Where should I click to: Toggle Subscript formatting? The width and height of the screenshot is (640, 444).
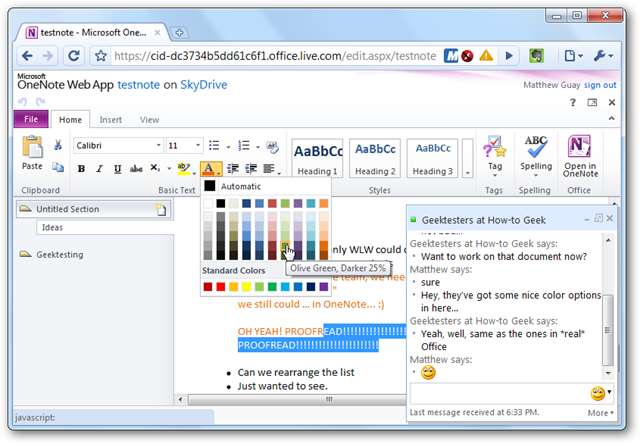click(x=155, y=168)
